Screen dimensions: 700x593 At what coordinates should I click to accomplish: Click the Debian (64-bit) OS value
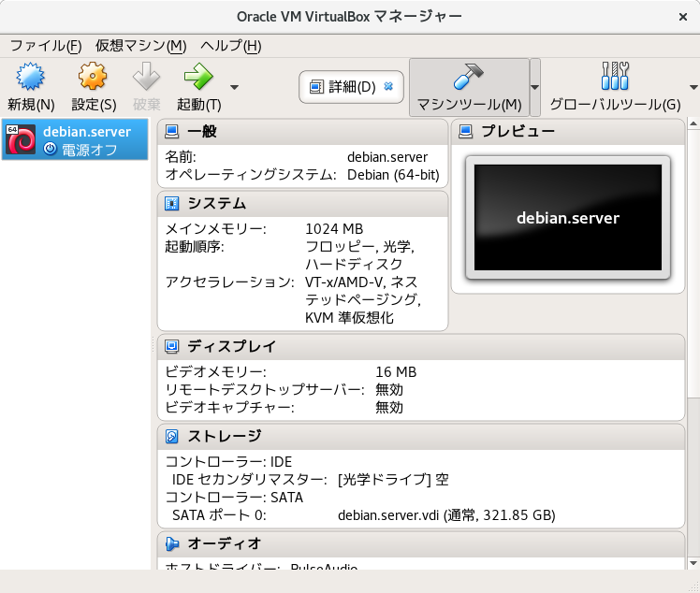(x=393, y=175)
